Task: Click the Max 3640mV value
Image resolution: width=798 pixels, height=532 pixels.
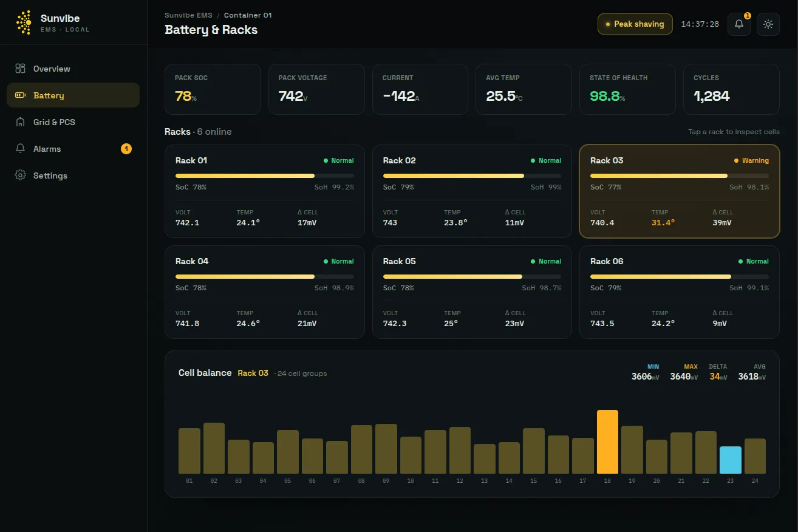Action: click(x=684, y=377)
